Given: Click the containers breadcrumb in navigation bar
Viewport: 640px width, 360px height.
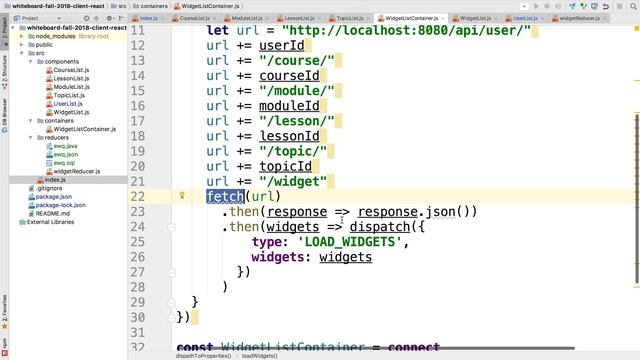Looking at the screenshot, I should pyautogui.click(x=151, y=6).
